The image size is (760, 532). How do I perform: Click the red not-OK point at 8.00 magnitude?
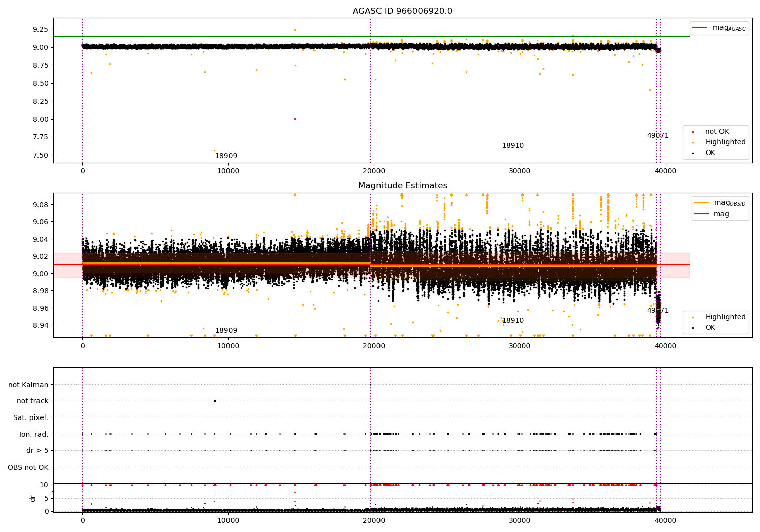pyautogui.click(x=295, y=119)
